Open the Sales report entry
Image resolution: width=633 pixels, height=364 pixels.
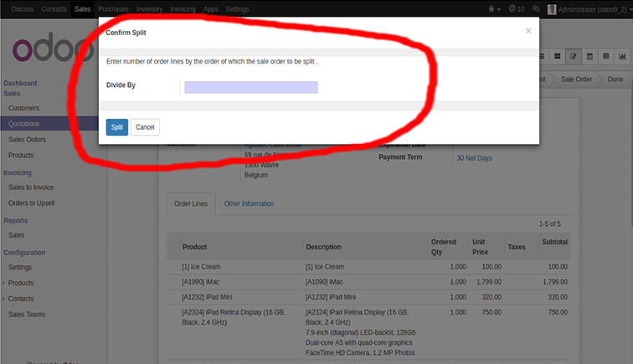(16, 235)
